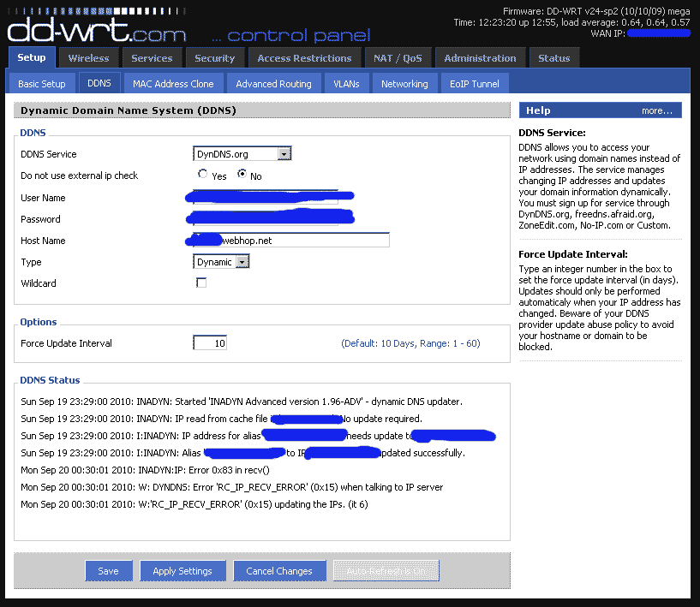Switch to the Wireless tab
700x607 pixels.
tap(88, 58)
